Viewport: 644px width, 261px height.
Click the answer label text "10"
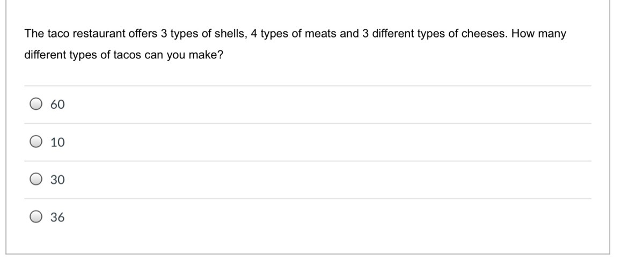pyautogui.click(x=57, y=143)
